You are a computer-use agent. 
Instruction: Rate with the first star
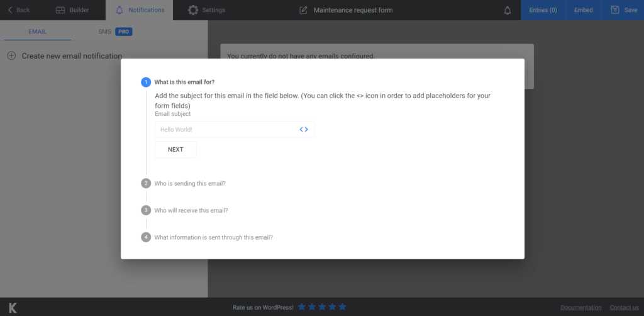(302, 307)
